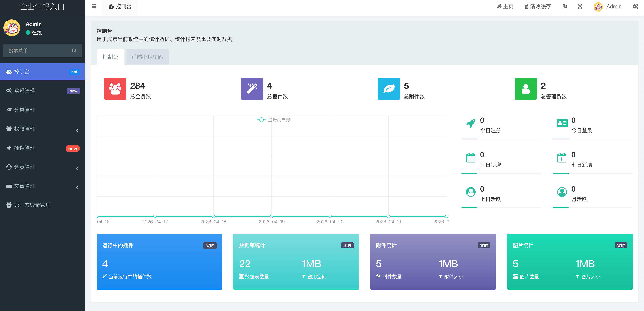This screenshot has width=644, height=311.
Task: Open settings gears icon at top right
Action: tap(635, 7)
